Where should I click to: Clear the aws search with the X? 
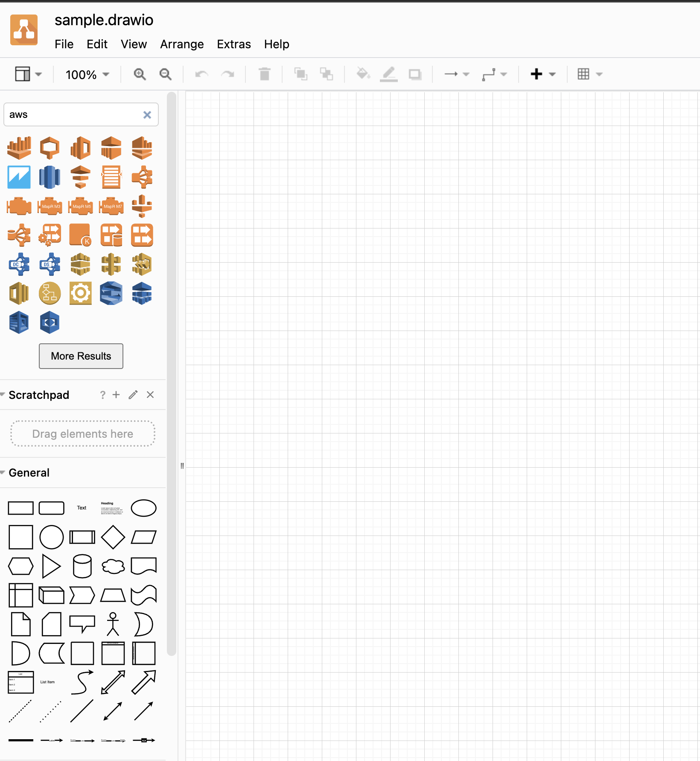coord(147,115)
